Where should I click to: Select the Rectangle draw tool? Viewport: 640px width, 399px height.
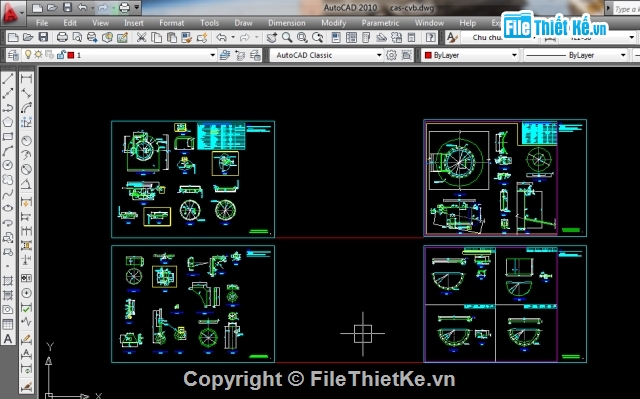pyautogui.click(x=8, y=137)
